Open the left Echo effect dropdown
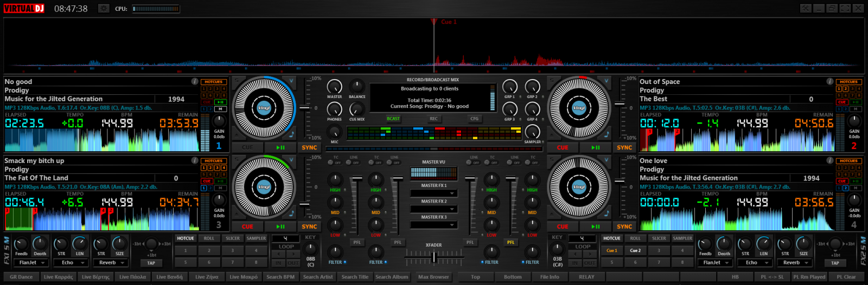This screenshot has width=868, height=285. [x=72, y=263]
